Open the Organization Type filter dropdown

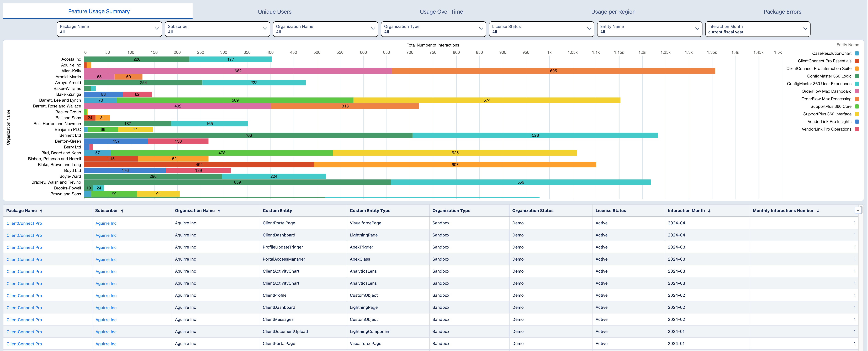[x=433, y=29]
